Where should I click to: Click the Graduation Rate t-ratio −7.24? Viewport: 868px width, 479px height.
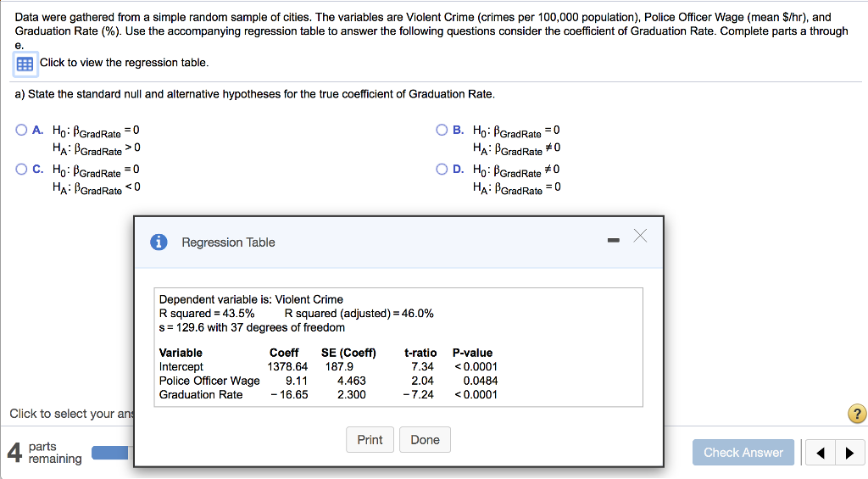pyautogui.click(x=419, y=395)
